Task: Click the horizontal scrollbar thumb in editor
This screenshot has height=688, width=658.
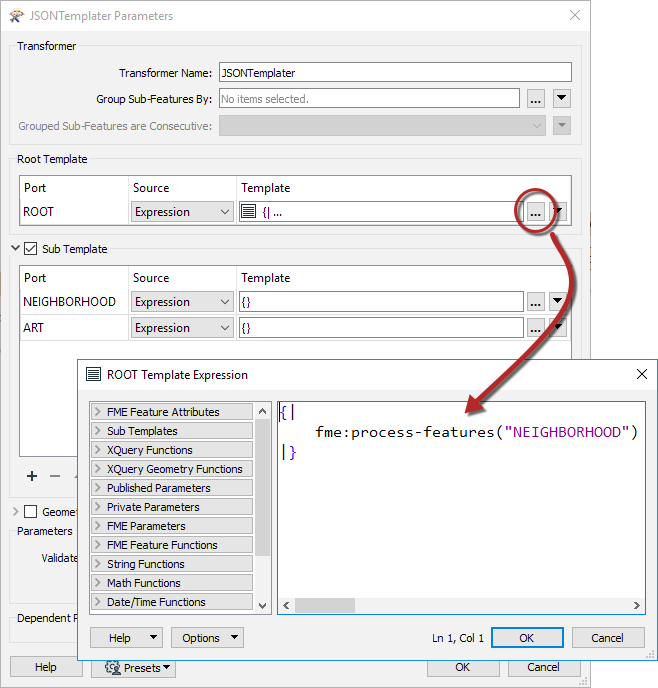Action: 325,606
